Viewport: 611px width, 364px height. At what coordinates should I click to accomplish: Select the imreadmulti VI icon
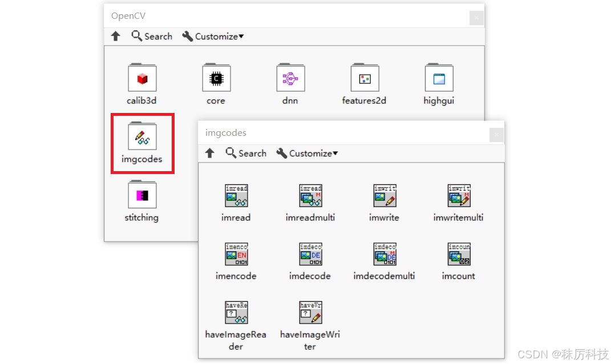(x=310, y=195)
